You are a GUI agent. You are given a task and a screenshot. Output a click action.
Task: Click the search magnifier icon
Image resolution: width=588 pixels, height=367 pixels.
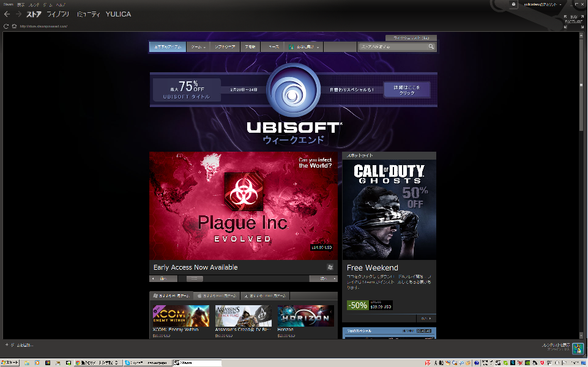[x=431, y=47]
